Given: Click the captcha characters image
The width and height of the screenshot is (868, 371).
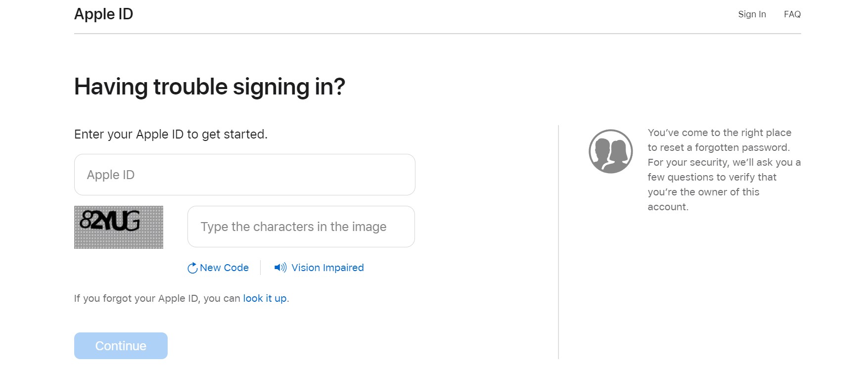Looking at the screenshot, I should click(x=119, y=227).
